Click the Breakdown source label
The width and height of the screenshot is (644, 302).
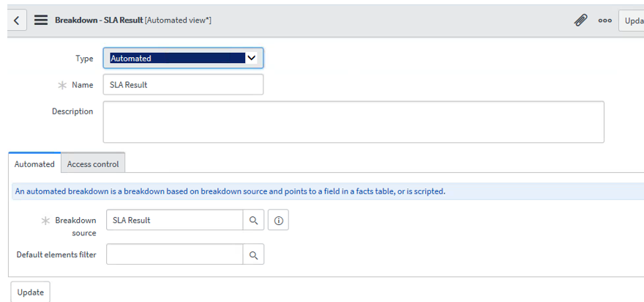75,226
